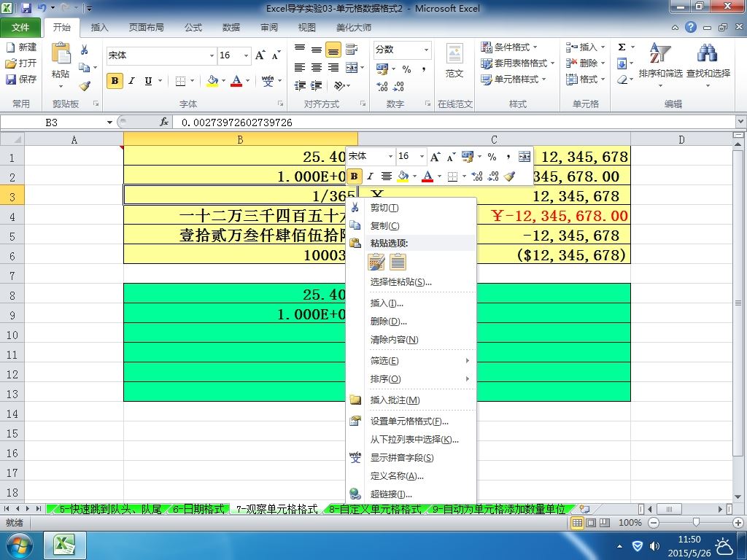Open the Windows Start button
The width and height of the screenshot is (747, 560).
tap(19, 545)
